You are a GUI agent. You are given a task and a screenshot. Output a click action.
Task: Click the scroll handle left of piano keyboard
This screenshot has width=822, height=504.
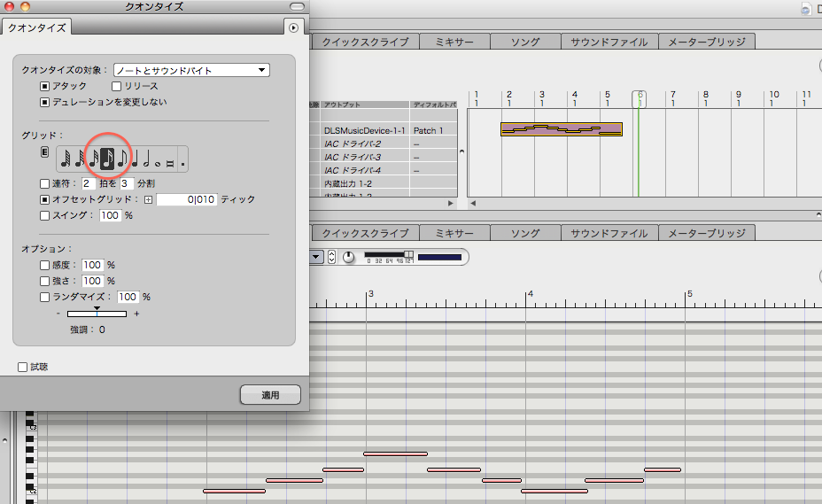pos(4,440)
